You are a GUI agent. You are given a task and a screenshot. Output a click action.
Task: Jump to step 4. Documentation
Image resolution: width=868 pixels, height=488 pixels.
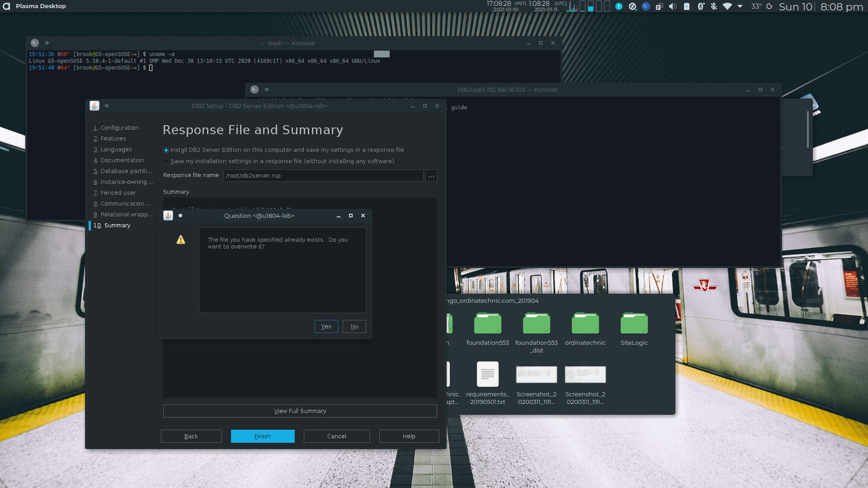(119, 160)
